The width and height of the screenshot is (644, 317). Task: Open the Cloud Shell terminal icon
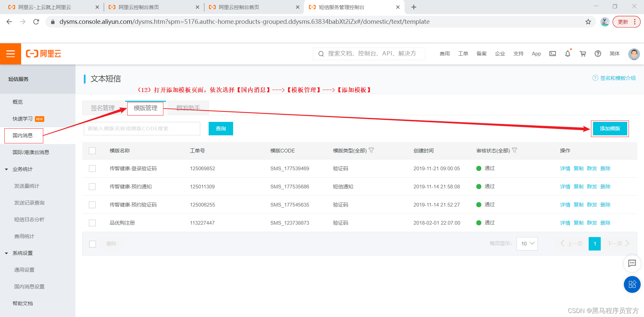(x=552, y=54)
